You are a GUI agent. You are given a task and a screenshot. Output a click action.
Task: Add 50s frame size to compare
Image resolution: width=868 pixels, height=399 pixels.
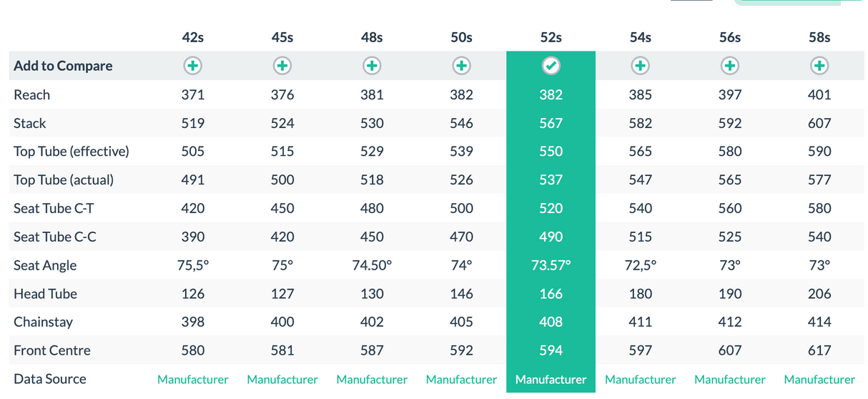tap(462, 66)
